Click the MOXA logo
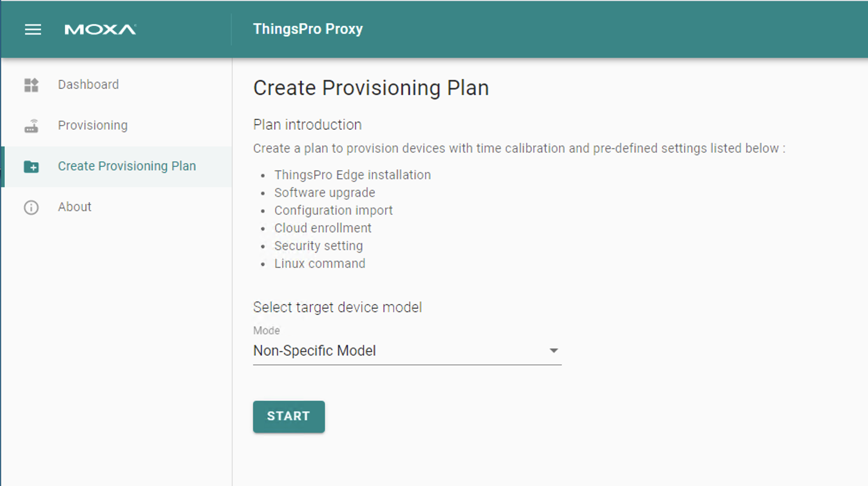The image size is (868, 486). (100, 30)
